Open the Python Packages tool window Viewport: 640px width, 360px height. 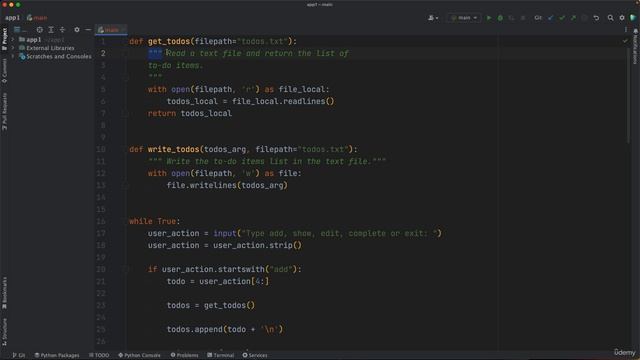tap(57, 355)
